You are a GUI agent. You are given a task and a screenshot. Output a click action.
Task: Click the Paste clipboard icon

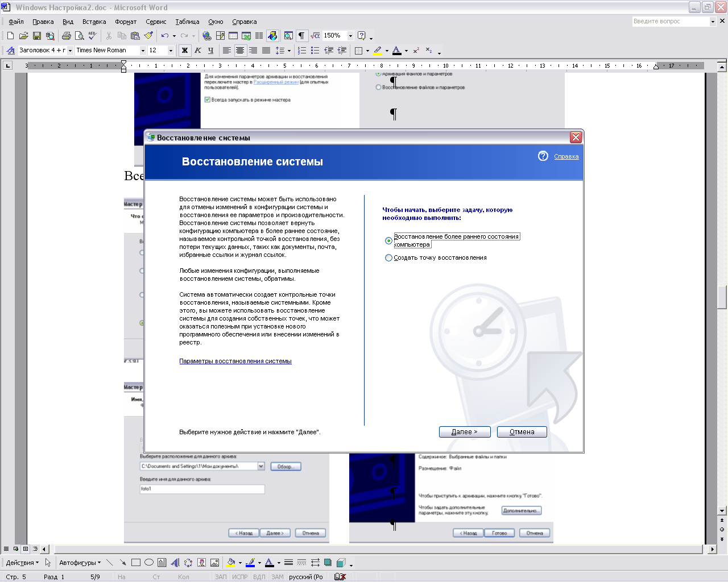(135, 36)
